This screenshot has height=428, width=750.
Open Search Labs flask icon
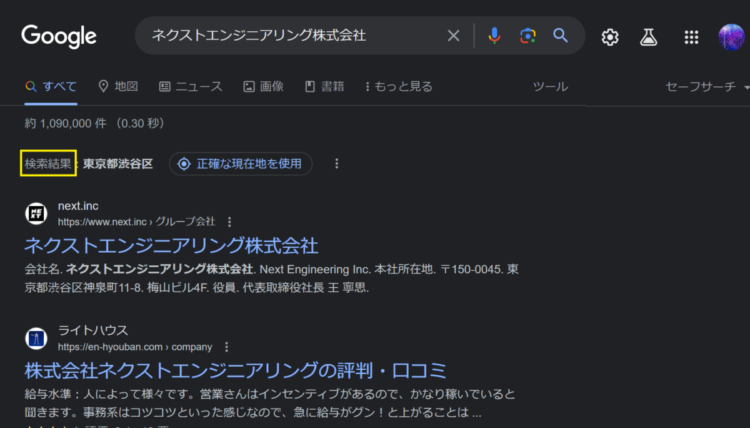tap(648, 37)
